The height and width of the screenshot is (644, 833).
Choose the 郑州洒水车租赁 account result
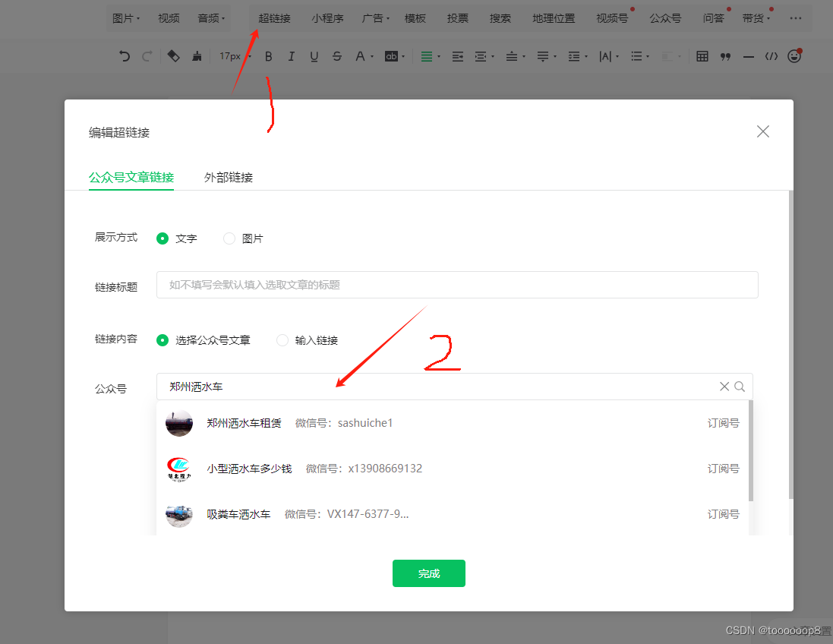tap(453, 423)
